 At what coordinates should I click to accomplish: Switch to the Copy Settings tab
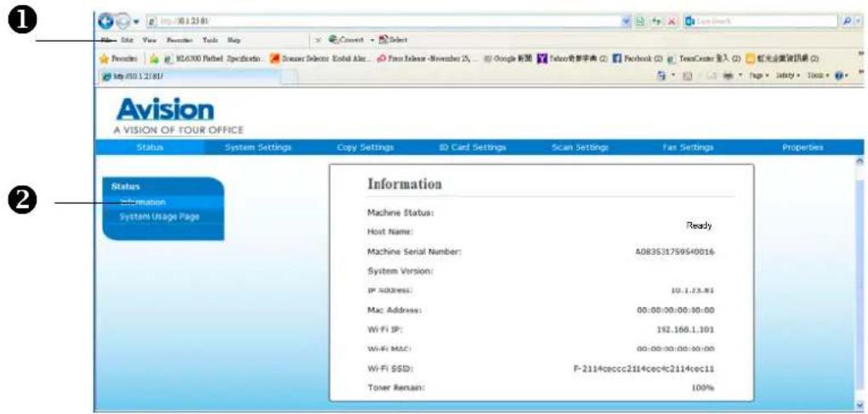[x=366, y=147]
